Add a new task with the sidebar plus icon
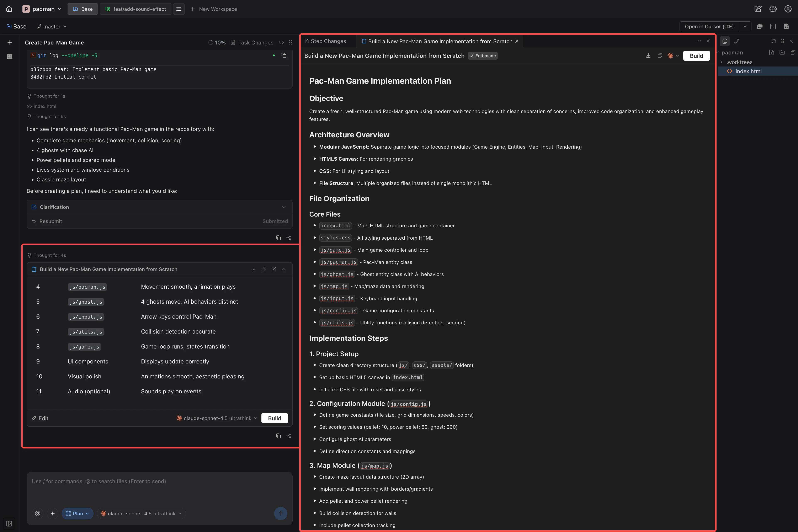798x532 pixels. click(10, 42)
